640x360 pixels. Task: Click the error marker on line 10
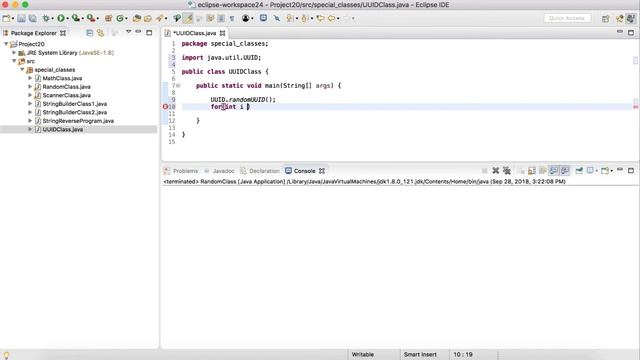[x=165, y=107]
